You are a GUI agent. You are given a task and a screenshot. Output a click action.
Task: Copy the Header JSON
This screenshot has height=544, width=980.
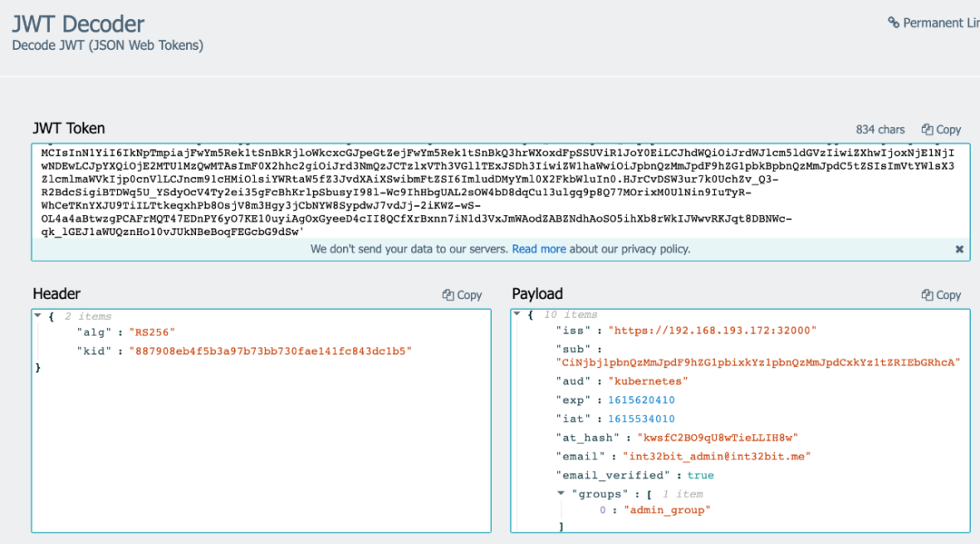(x=462, y=295)
